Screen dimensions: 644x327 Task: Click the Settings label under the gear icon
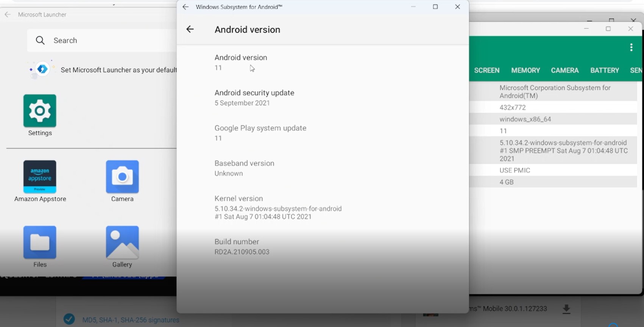[x=40, y=133]
